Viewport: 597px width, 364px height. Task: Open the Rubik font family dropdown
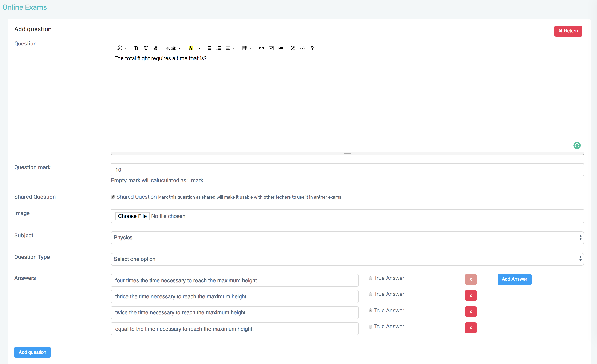(x=173, y=48)
